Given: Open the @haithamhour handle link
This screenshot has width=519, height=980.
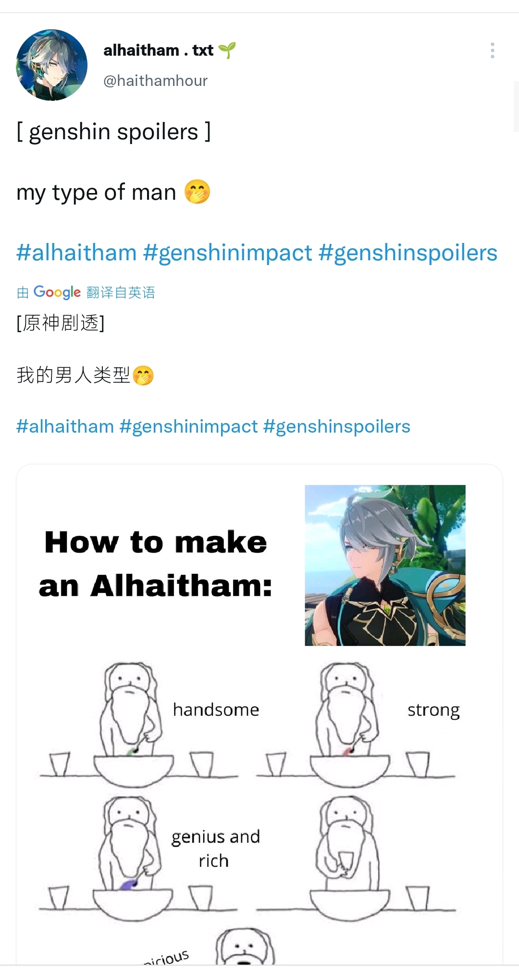Looking at the screenshot, I should click(x=155, y=81).
